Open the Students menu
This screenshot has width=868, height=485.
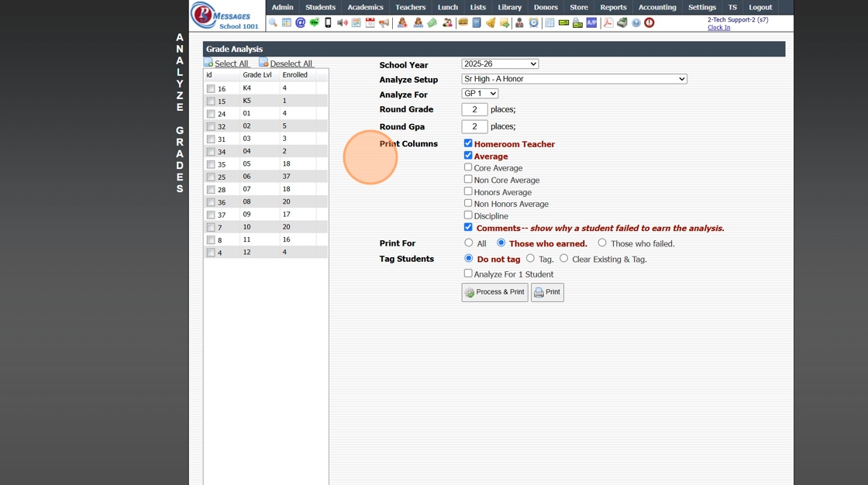point(321,7)
